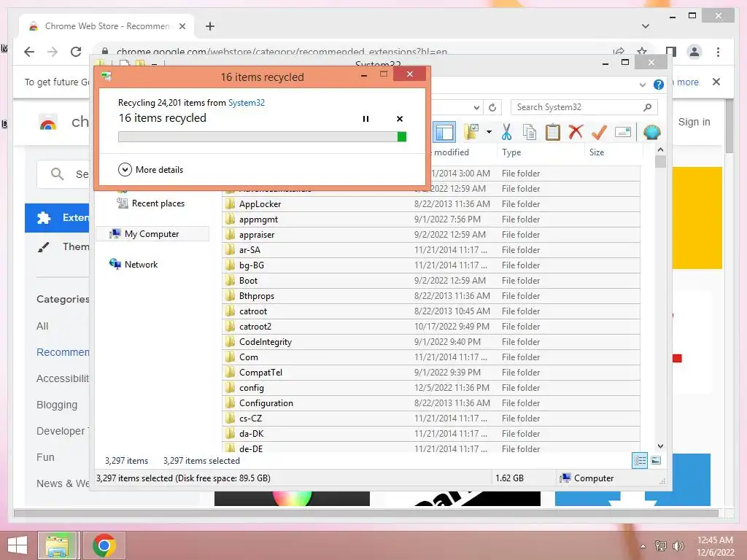Viewport: 747px width, 560px height.
Task: Expand More details in recycle dialog
Action: (150, 169)
